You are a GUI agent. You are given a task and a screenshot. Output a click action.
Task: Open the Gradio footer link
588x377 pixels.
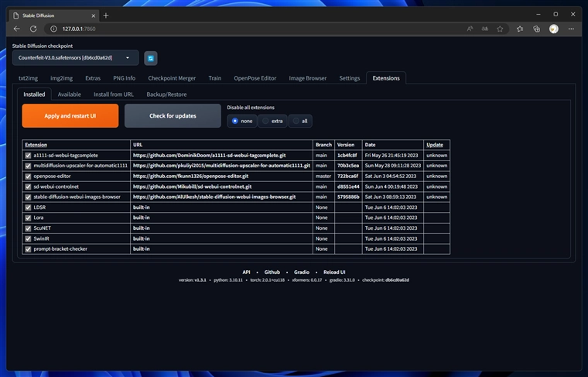[x=302, y=272]
